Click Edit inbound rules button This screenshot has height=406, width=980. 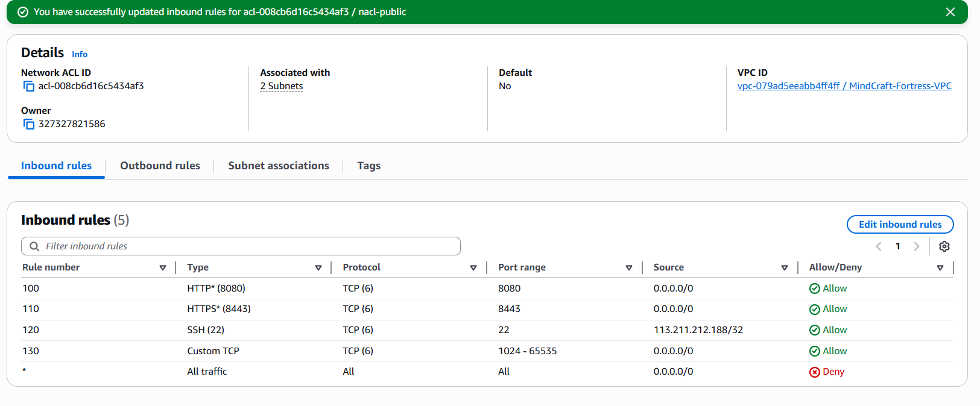pos(900,224)
